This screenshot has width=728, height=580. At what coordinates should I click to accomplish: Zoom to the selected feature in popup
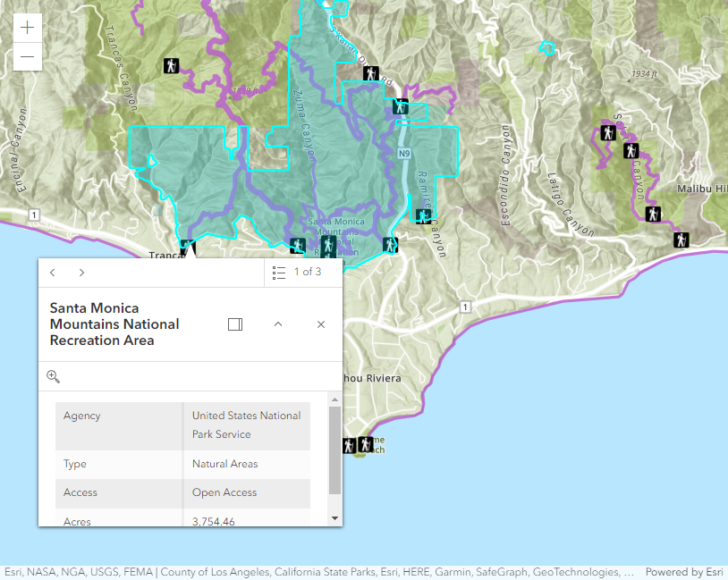pyautogui.click(x=53, y=376)
